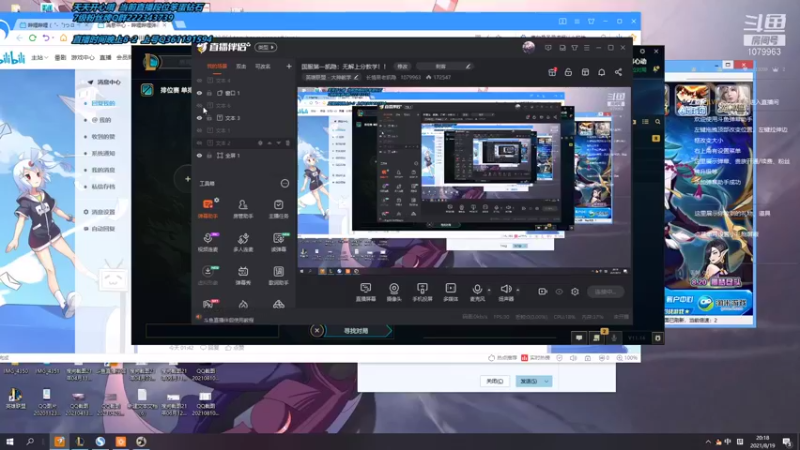Cancel queue with X beside 寻找对局
Viewport: 800px width, 450px height.
click(317, 331)
